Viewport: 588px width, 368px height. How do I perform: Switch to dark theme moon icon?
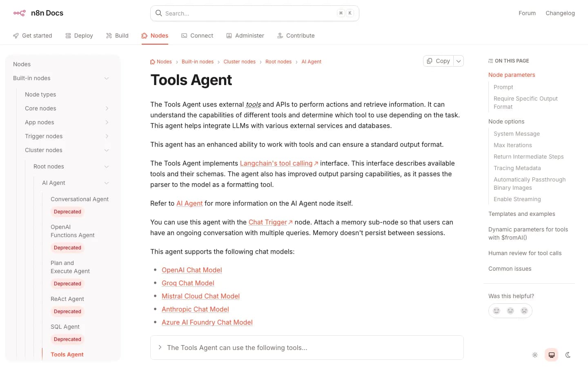[568, 355]
